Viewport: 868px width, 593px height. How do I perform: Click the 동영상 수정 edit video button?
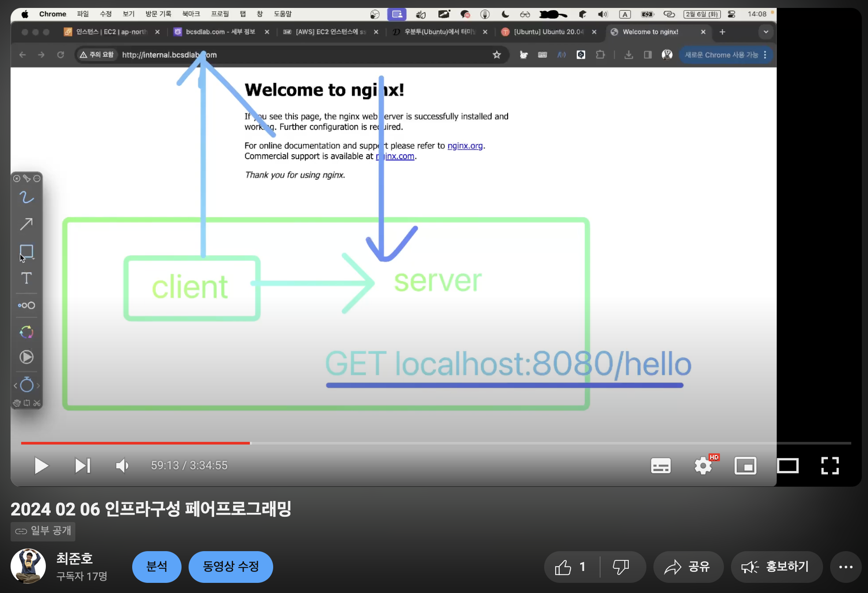pos(230,567)
